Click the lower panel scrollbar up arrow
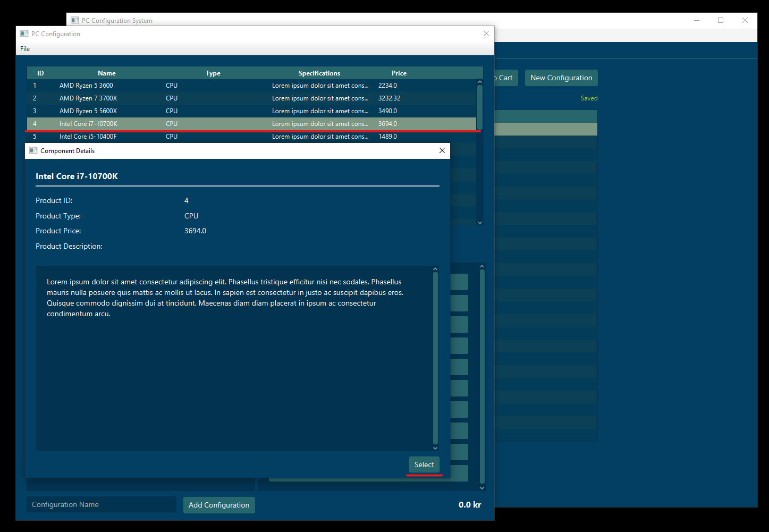 coord(482,266)
